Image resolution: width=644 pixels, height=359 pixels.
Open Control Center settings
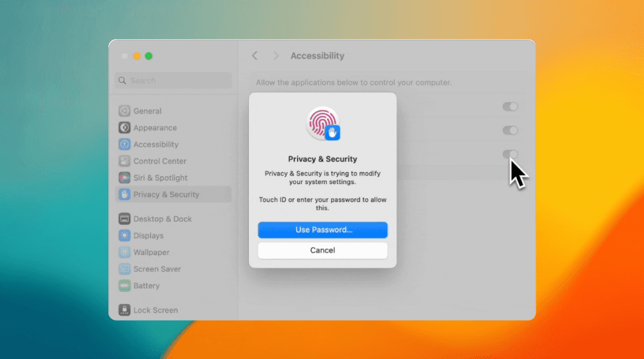click(x=173, y=161)
